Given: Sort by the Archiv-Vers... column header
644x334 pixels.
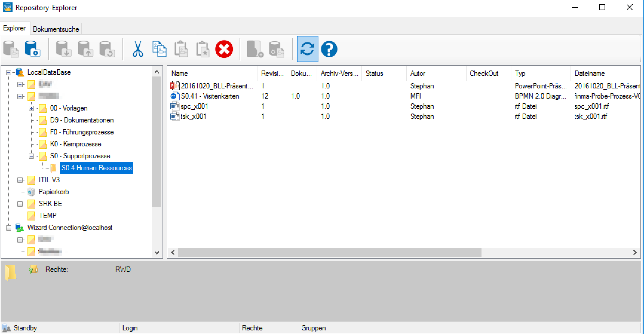Looking at the screenshot, I should (339, 73).
